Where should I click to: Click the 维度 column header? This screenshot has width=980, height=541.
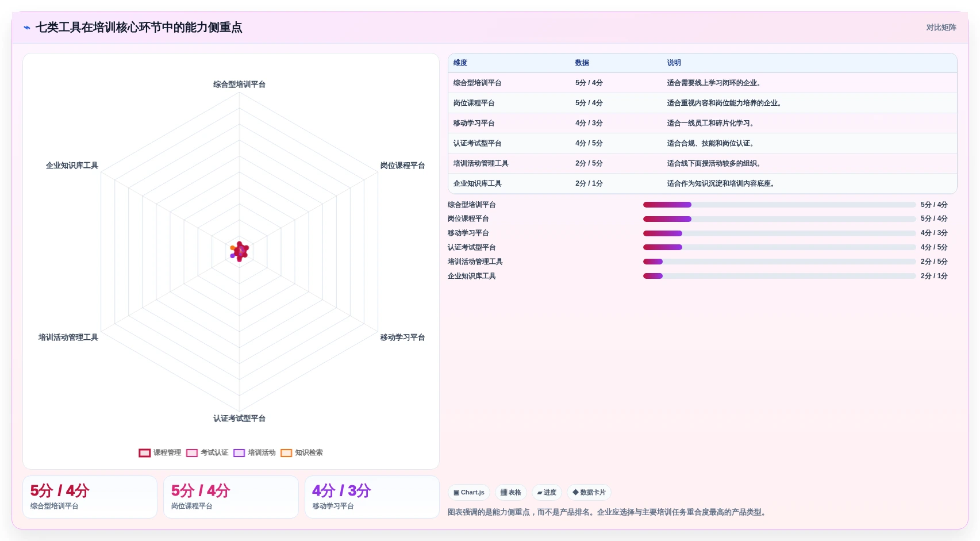click(x=460, y=63)
